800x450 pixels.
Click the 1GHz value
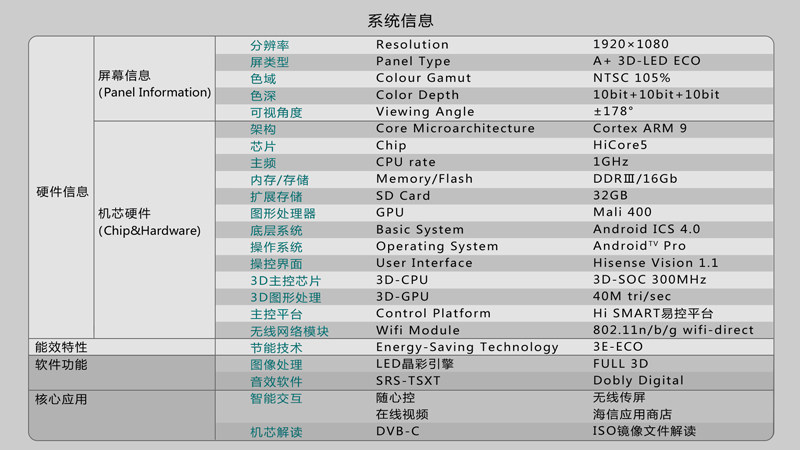(x=610, y=162)
